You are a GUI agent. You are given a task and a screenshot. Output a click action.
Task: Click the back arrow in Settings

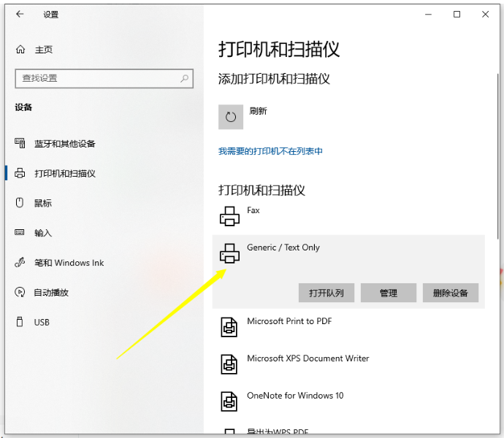pos(20,15)
